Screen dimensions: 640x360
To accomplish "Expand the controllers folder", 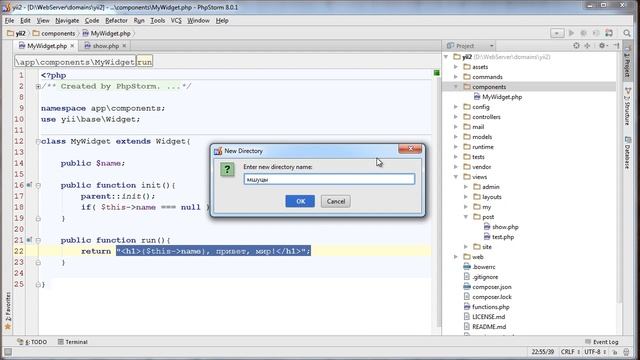I will tap(456, 117).
